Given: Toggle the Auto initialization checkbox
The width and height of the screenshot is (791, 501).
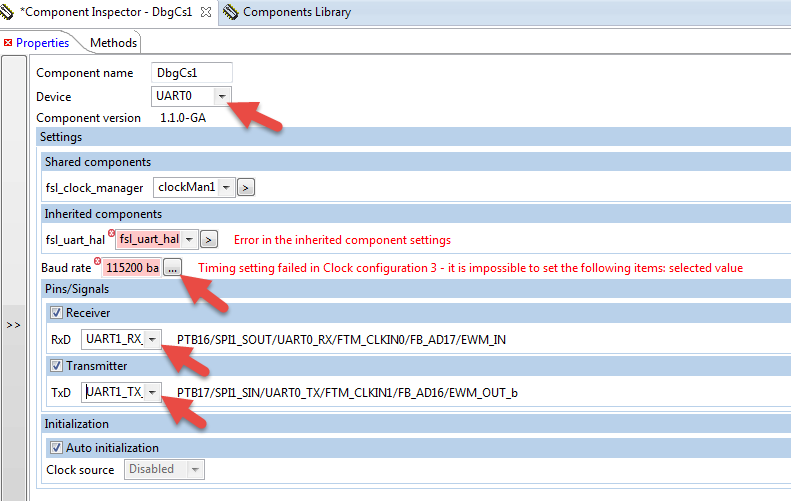Looking at the screenshot, I should [x=56, y=448].
